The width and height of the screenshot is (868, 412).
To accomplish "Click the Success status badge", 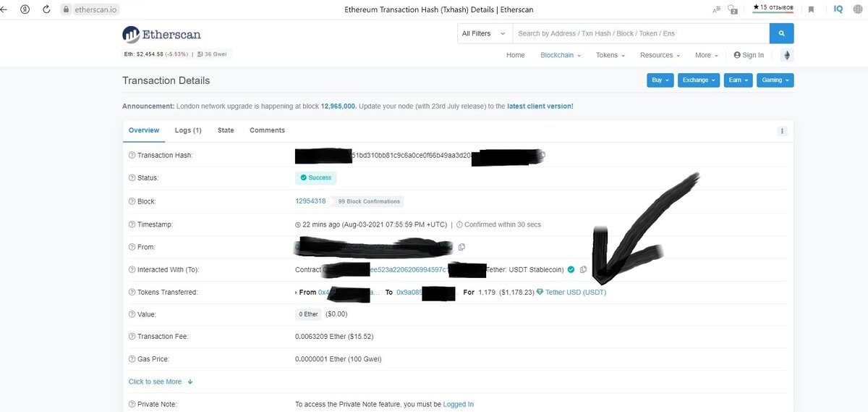I will 315,177.
